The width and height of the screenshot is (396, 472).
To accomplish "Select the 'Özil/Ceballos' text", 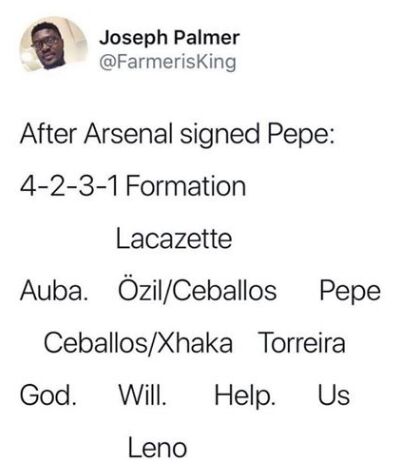I will [197, 289].
